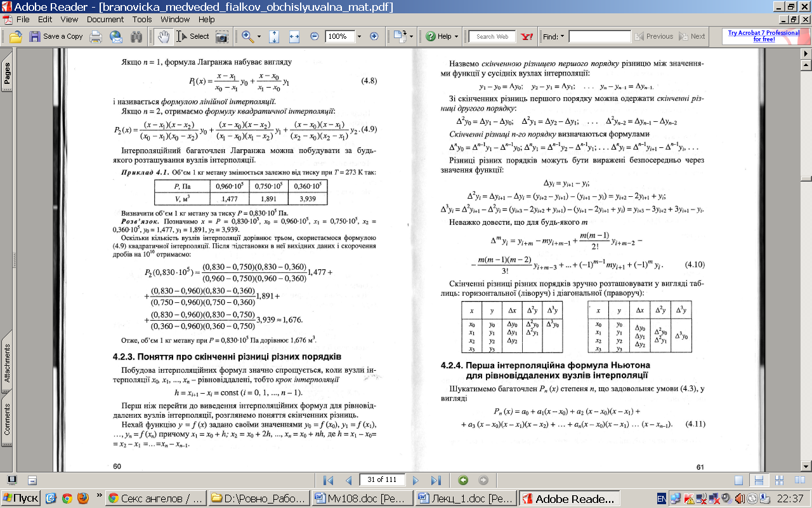Screen dimensions: 812x508
Task: Click Try Acrobat 7 Professional link
Action: [x=764, y=36]
